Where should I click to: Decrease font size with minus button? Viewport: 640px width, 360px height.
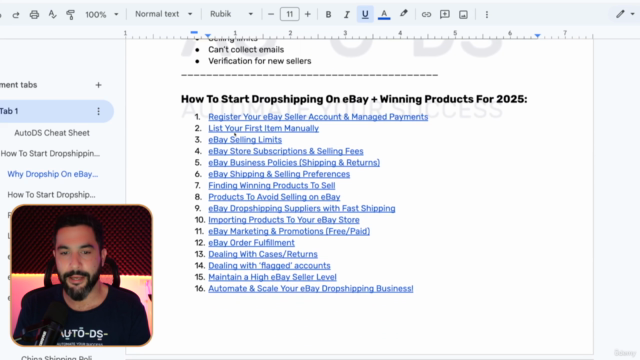click(x=271, y=14)
